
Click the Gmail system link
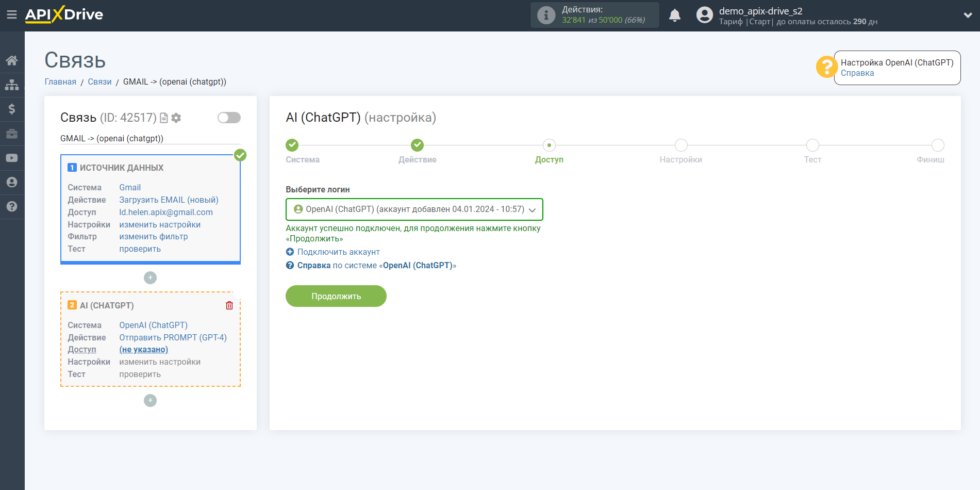tap(130, 188)
